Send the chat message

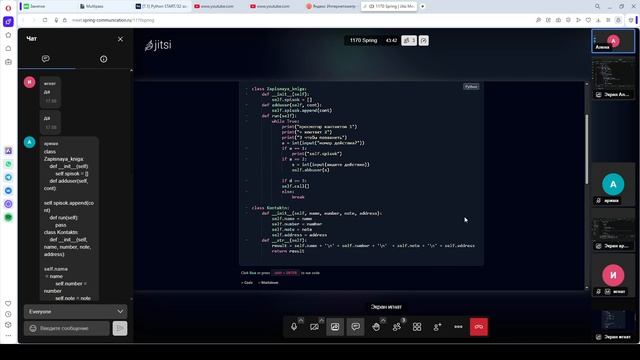tap(120, 328)
